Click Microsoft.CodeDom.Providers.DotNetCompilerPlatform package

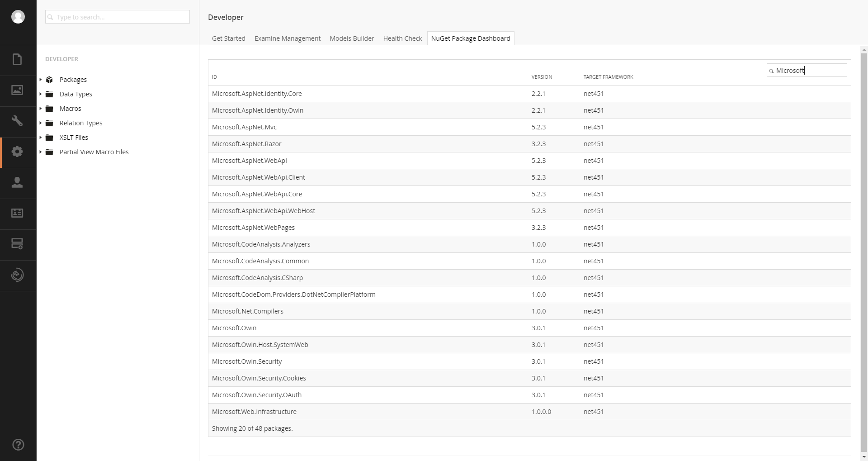pyautogui.click(x=293, y=295)
